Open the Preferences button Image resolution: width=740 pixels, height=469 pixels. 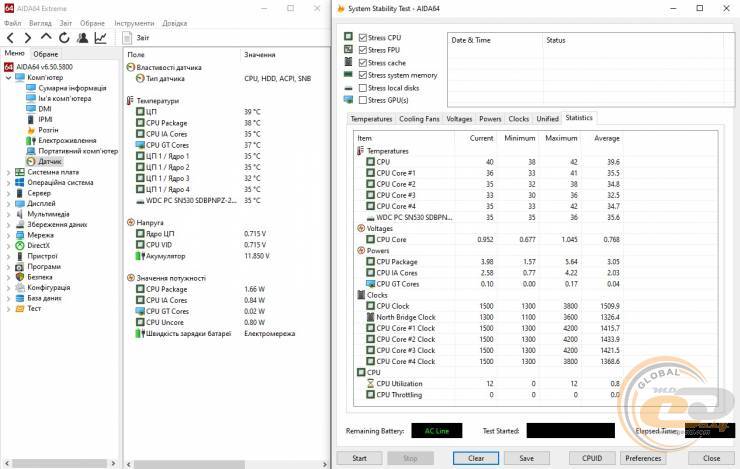[643, 458]
